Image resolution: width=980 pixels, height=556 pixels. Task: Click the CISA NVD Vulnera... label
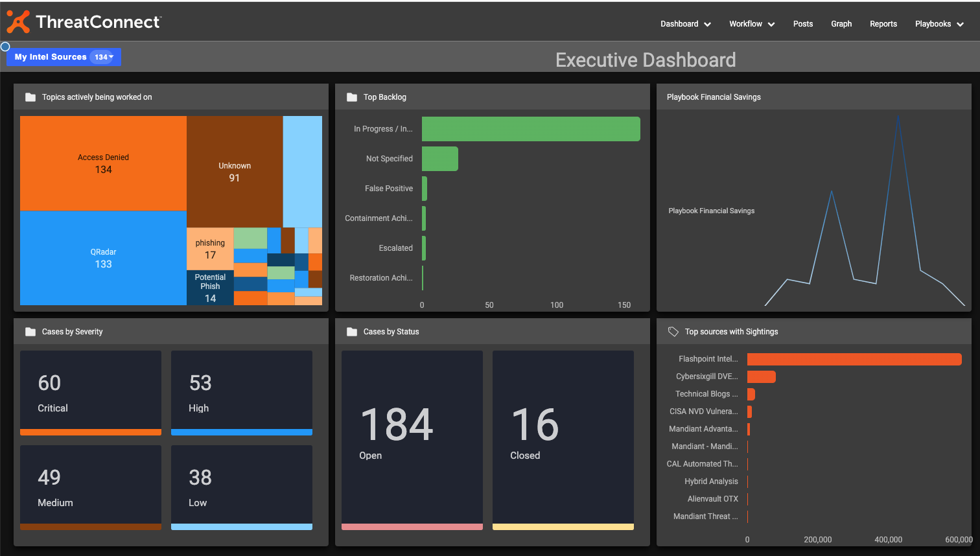tap(704, 411)
